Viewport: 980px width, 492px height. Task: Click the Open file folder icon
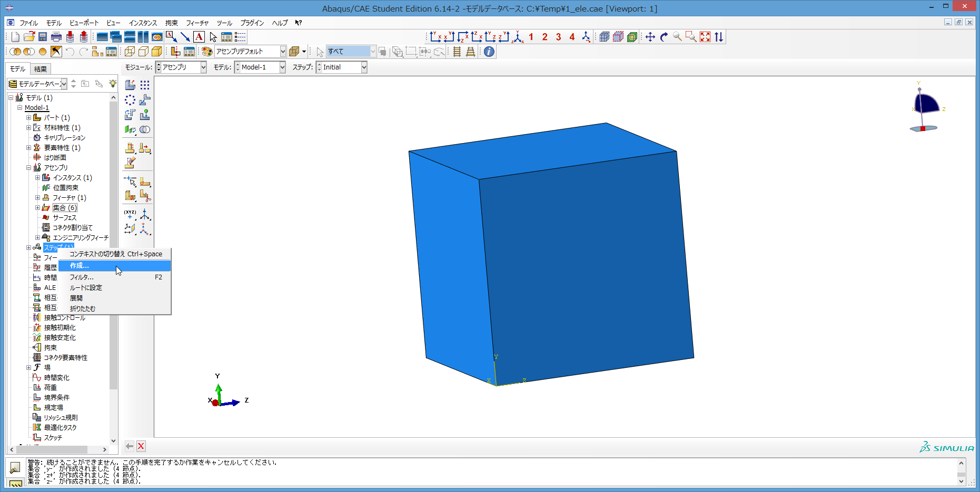tap(29, 37)
